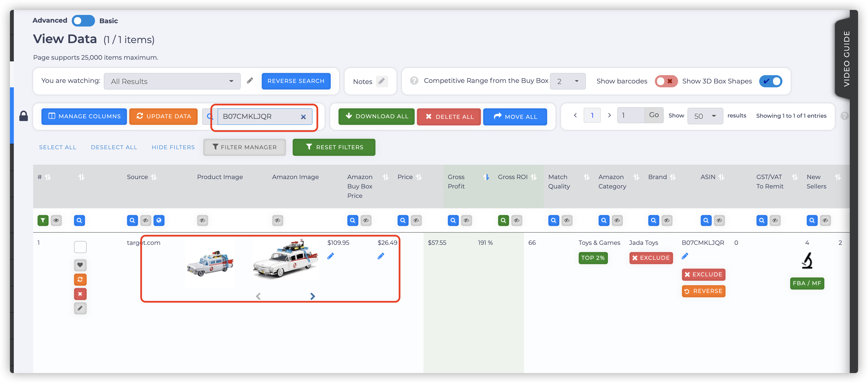This screenshot has height=383, width=868.
Task: Open the Filter Manager menu
Action: point(244,147)
